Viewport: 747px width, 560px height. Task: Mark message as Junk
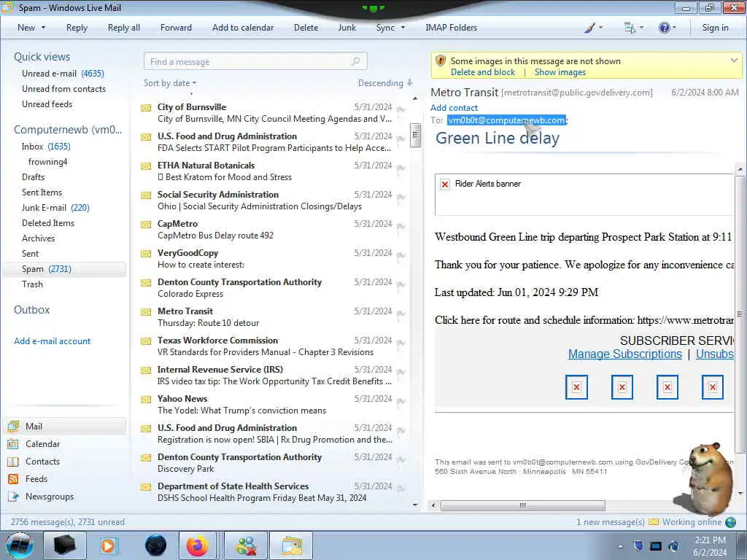coord(347,28)
